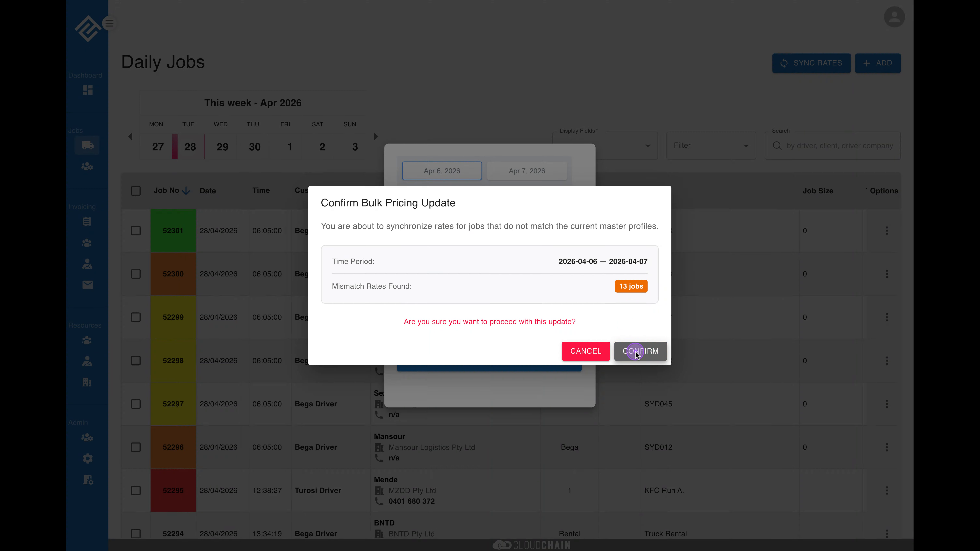
Task: Click the Time column header
Action: tap(261, 191)
